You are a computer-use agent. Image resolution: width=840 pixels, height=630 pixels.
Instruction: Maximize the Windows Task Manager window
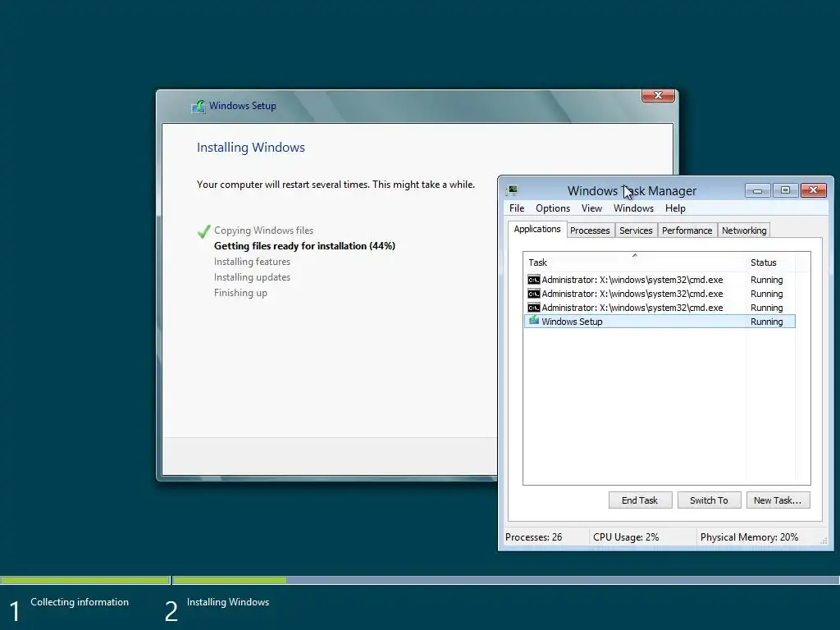pyautogui.click(x=785, y=190)
